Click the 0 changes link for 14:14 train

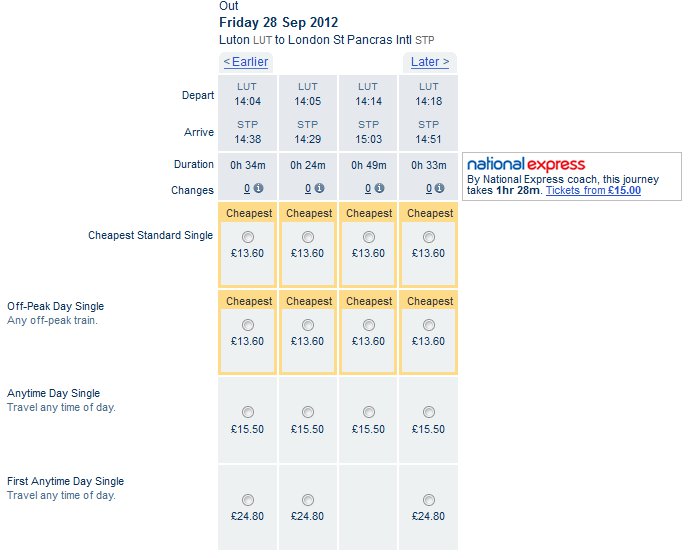pyautogui.click(x=368, y=189)
